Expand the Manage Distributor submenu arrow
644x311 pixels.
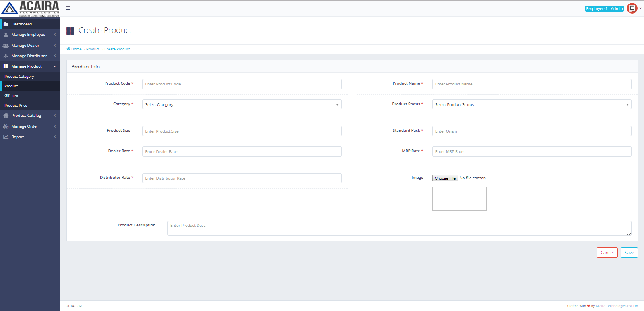55,56
